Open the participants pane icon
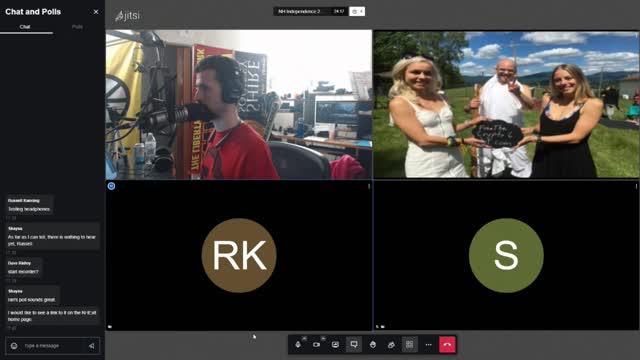The image size is (640, 360). click(391, 344)
